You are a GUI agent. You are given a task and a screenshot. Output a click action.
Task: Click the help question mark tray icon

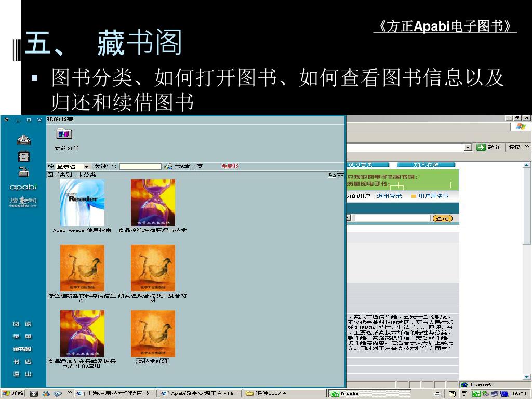pyautogui.click(x=452, y=394)
